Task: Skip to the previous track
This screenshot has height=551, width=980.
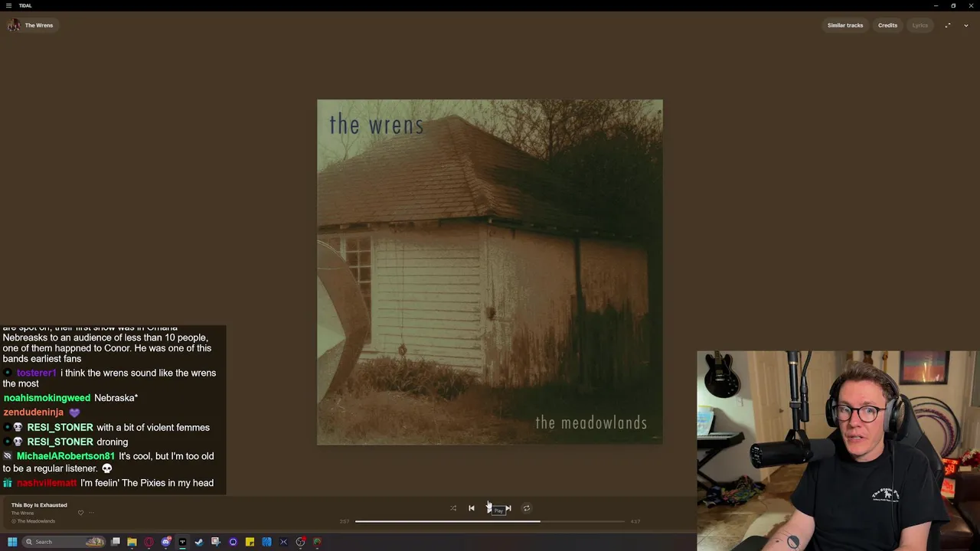Action: (x=472, y=508)
